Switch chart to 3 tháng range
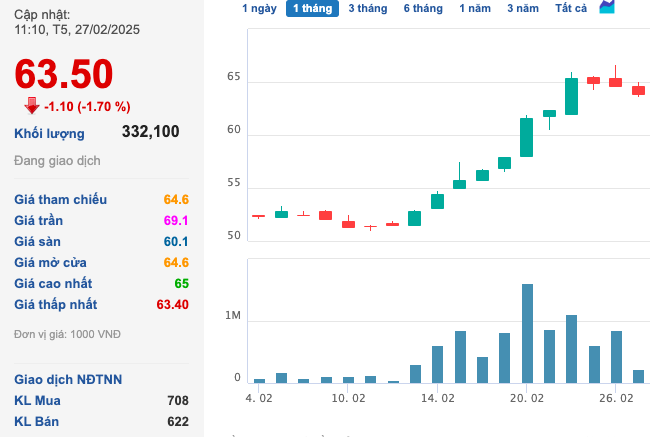The height and width of the screenshot is (437, 668). (367, 8)
